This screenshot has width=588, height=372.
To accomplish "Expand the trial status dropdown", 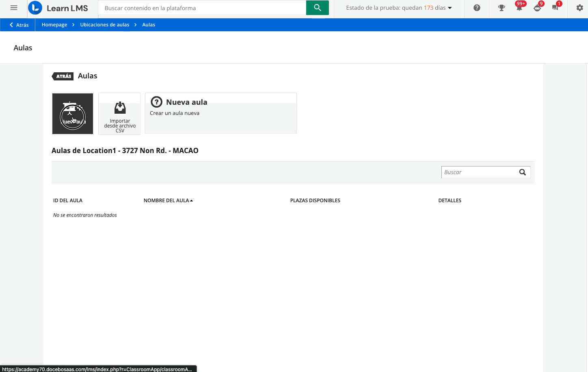I will pos(450,8).
